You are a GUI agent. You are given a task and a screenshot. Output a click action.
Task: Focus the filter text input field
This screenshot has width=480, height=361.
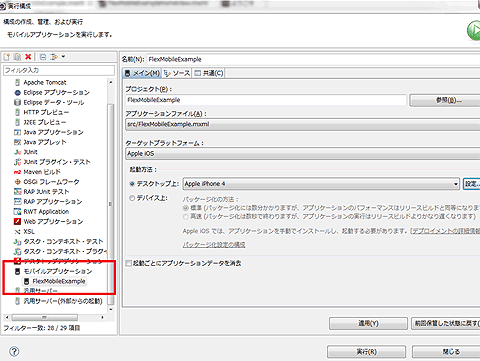pyautogui.click(x=59, y=70)
